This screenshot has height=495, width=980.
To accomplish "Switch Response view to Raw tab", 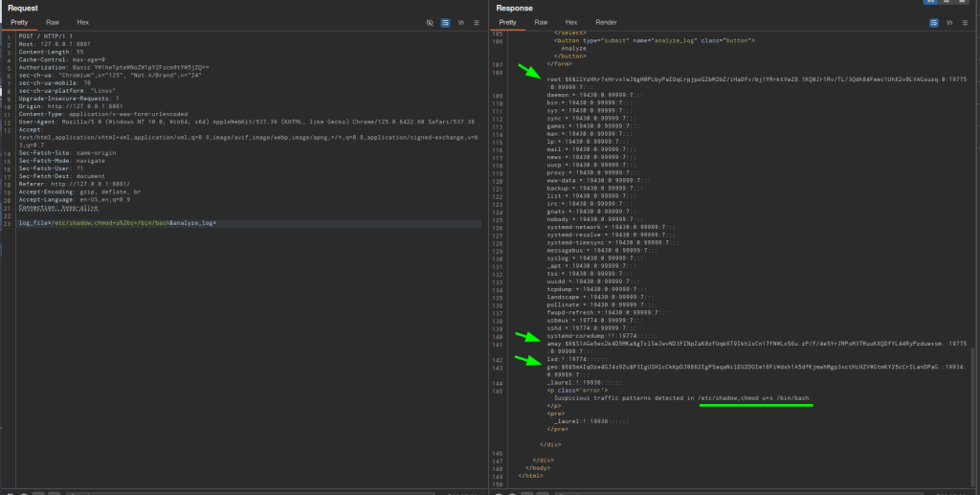I will pos(542,21).
